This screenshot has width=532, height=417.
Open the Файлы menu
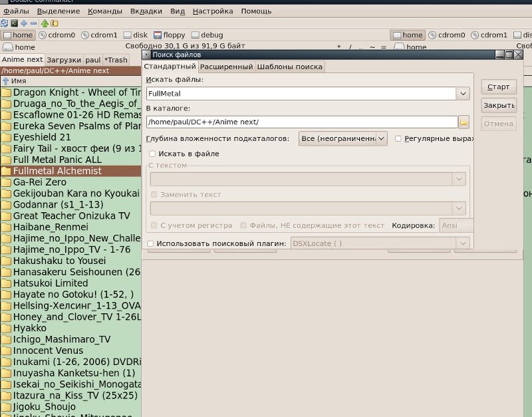[x=16, y=11]
